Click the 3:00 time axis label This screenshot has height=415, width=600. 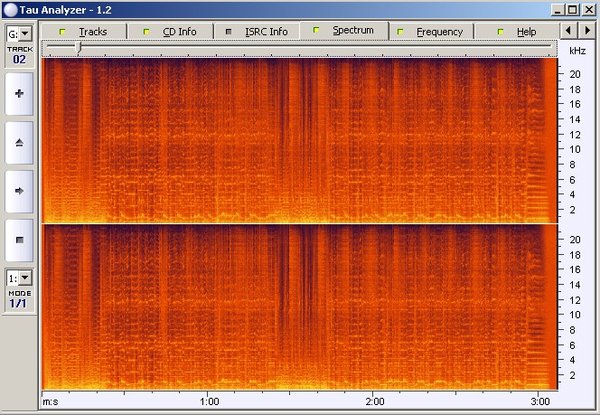pyautogui.click(x=540, y=402)
